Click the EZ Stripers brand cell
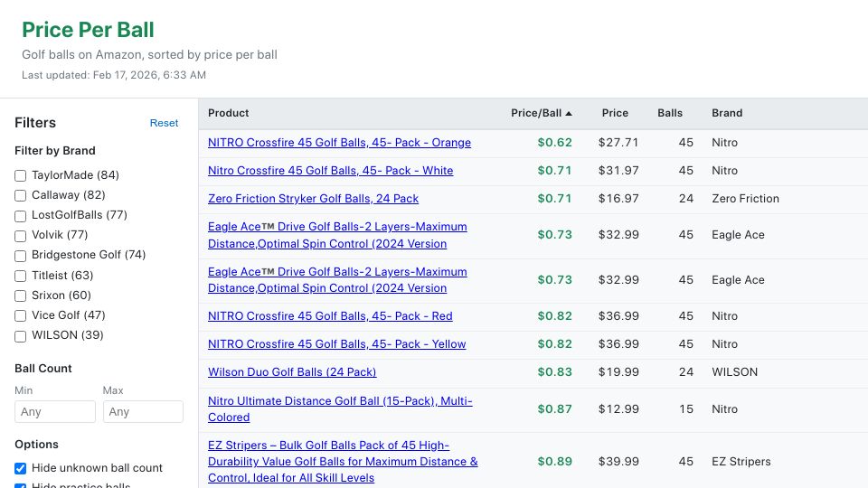The height and width of the screenshot is (488, 868). (x=741, y=462)
